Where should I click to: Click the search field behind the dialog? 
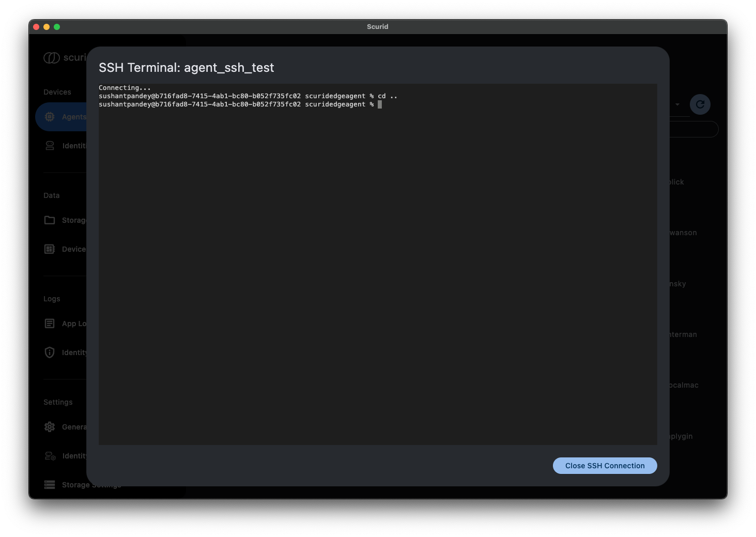(693, 129)
